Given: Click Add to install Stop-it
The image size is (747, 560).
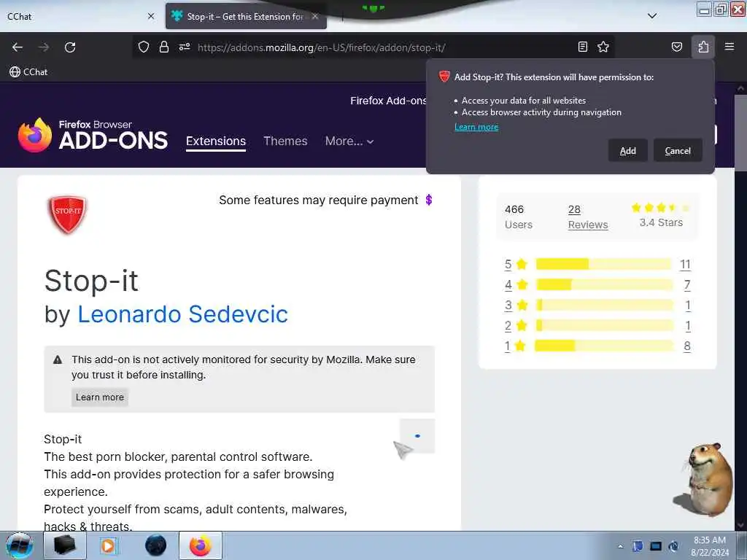Looking at the screenshot, I should tap(627, 150).
